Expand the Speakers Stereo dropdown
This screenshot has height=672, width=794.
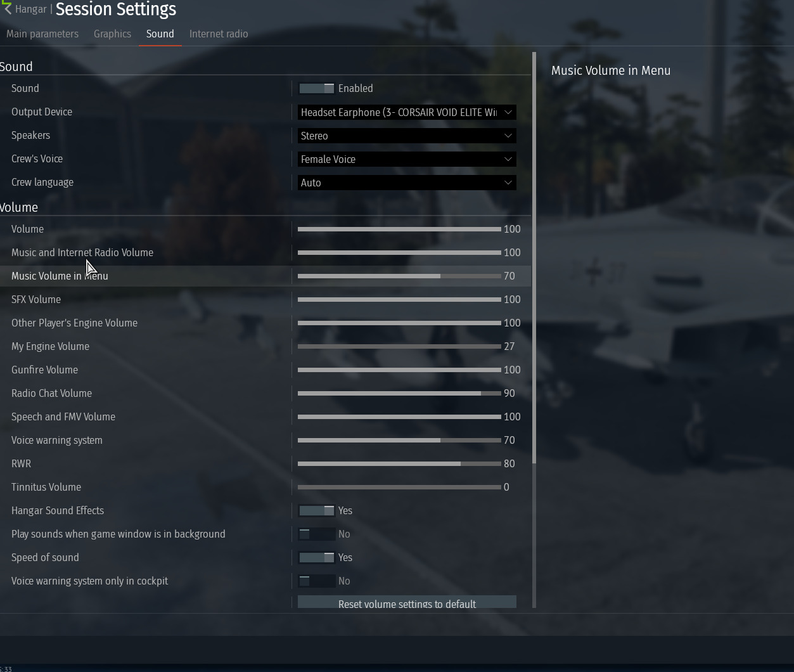tap(407, 136)
